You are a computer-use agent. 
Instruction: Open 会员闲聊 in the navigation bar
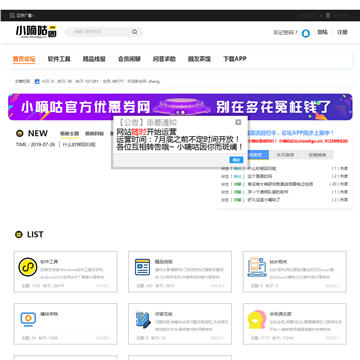pyautogui.click(x=129, y=59)
